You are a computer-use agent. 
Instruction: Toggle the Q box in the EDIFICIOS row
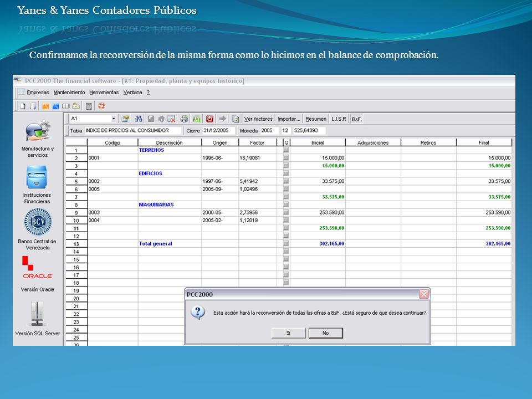[x=286, y=173]
